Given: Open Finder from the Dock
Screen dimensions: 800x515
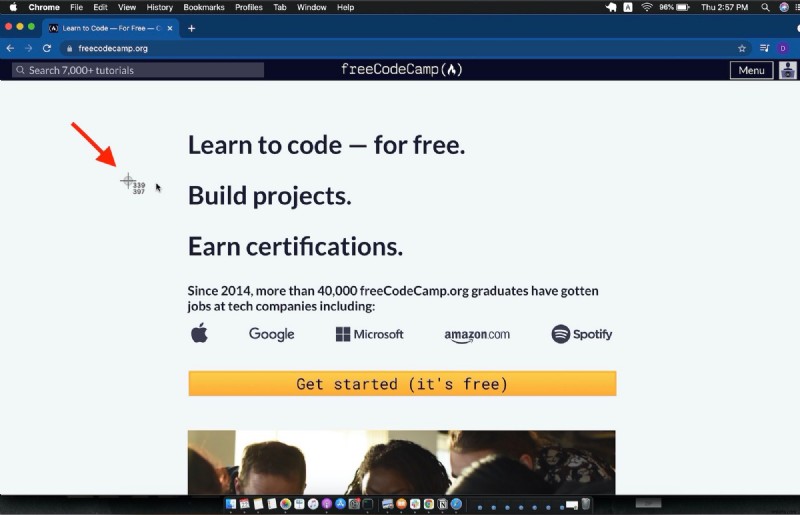Looking at the screenshot, I should click(x=231, y=504).
